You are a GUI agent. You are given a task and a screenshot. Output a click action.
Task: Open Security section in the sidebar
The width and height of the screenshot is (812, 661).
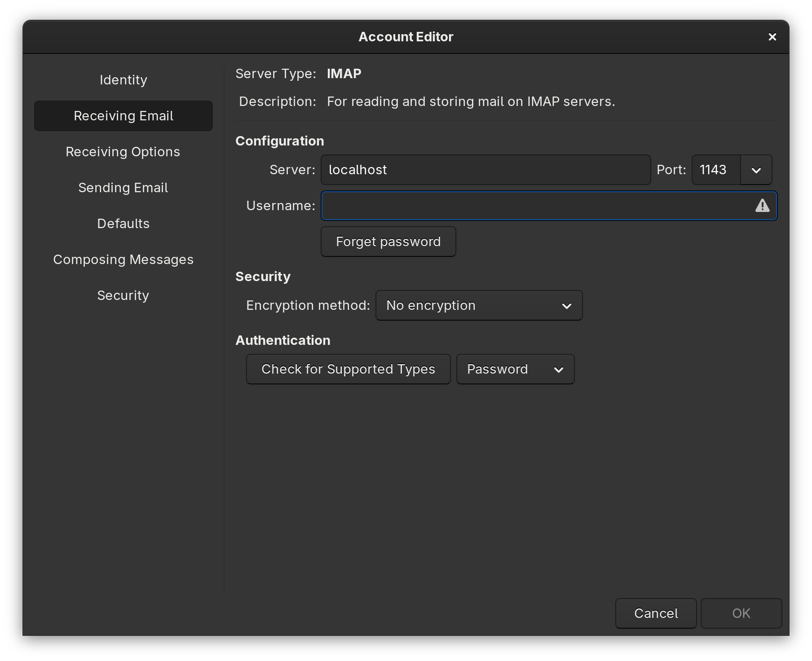123,295
